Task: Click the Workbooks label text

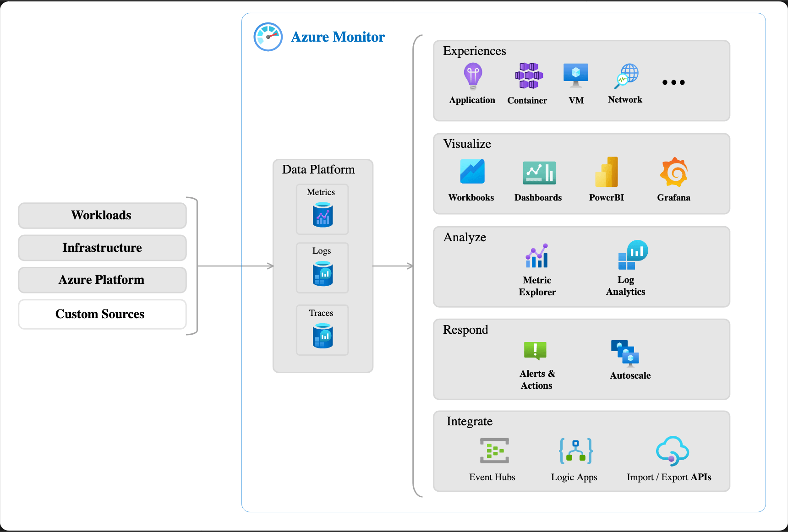Action: [471, 197]
